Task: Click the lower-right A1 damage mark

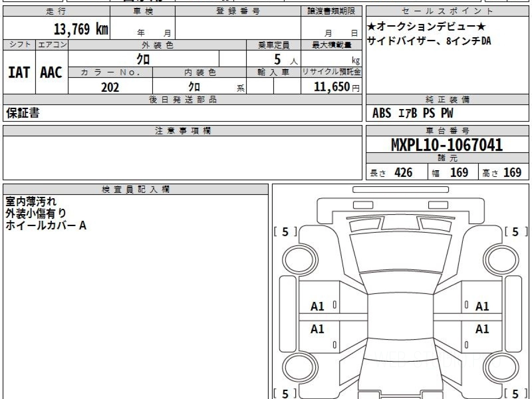Action: coord(482,329)
